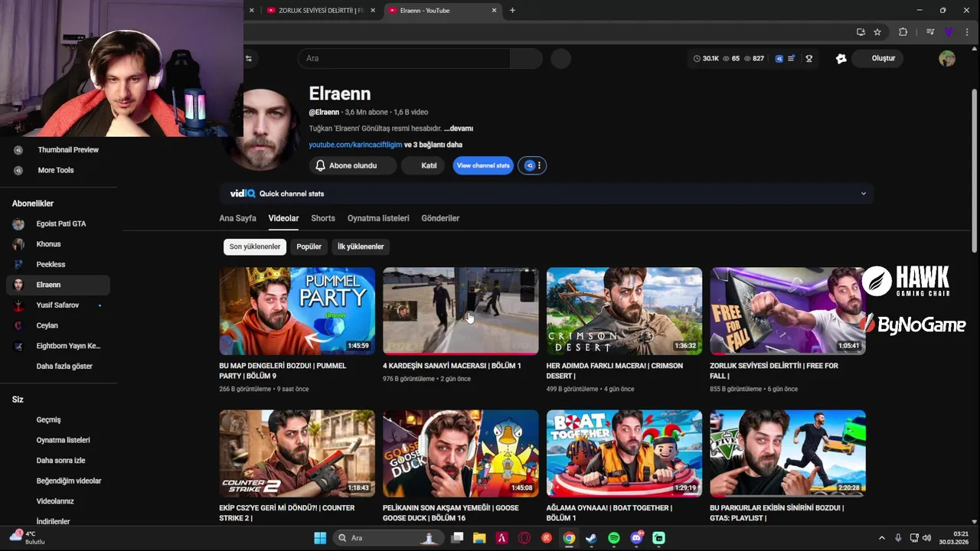Open Egoist Pati GTA subscription
The image size is (980, 551).
pyautogui.click(x=58, y=223)
